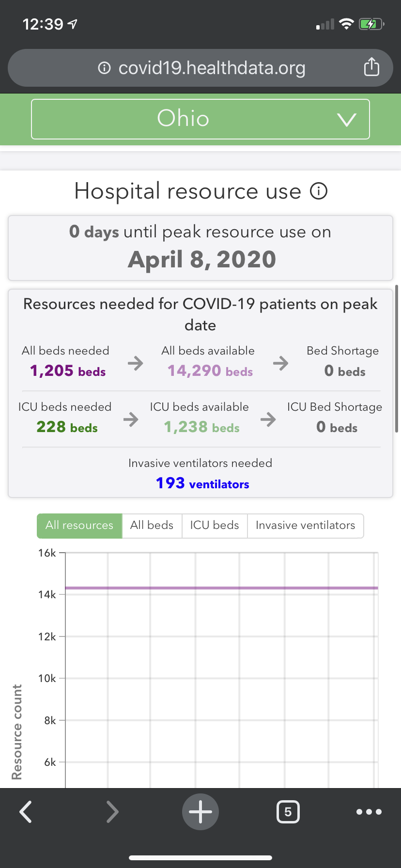401x868 pixels.
Task: Tap the battery status icon
Action: point(371,24)
